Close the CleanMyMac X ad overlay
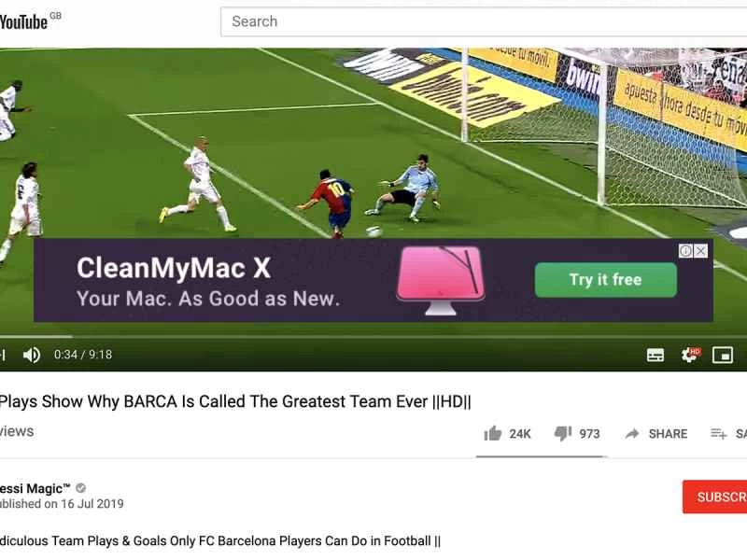This screenshot has width=747, height=560. pos(701,251)
